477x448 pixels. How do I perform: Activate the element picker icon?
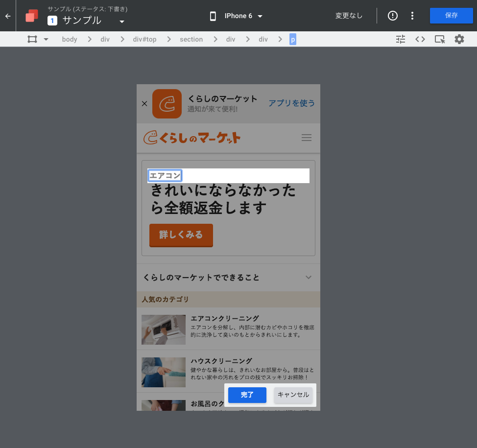tap(439, 39)
